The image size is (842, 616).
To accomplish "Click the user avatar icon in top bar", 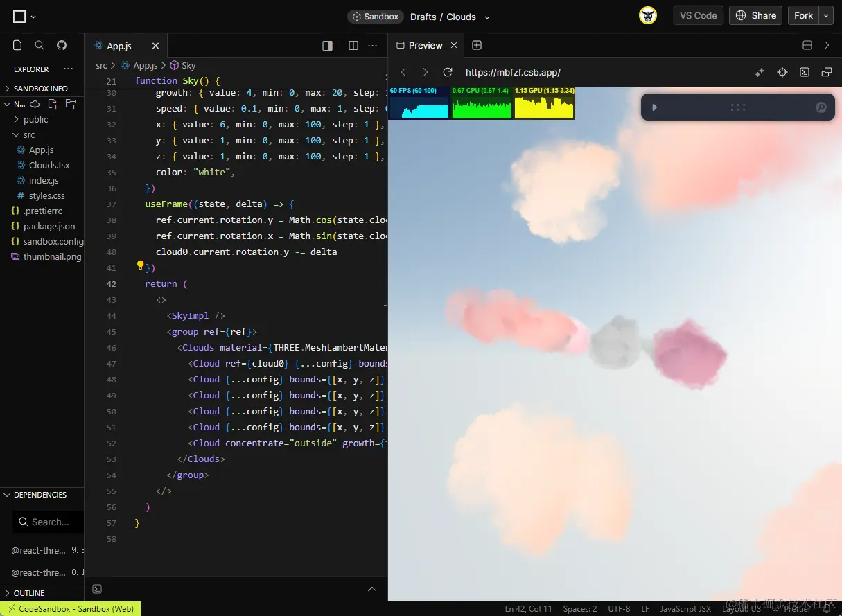I will pyautogui.click(x=648, y=16).
